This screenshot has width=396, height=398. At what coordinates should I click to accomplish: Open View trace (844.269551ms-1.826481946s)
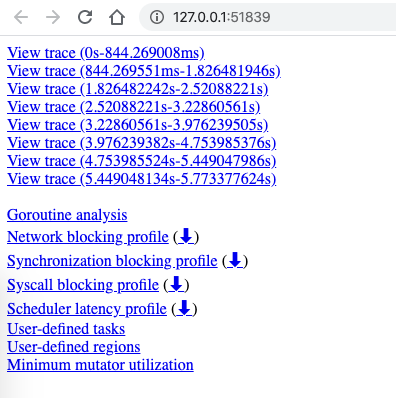144,71
